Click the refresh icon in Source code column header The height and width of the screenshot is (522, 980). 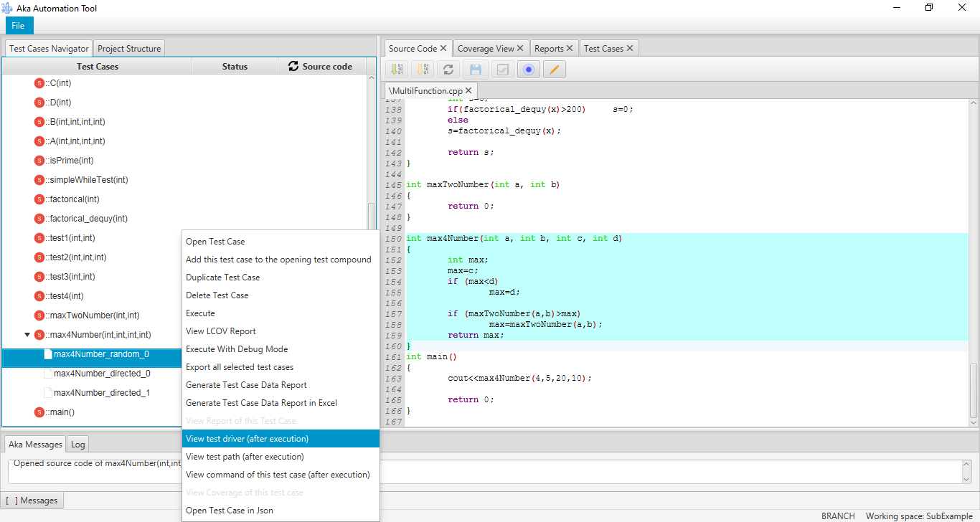(x=293, y=66)
